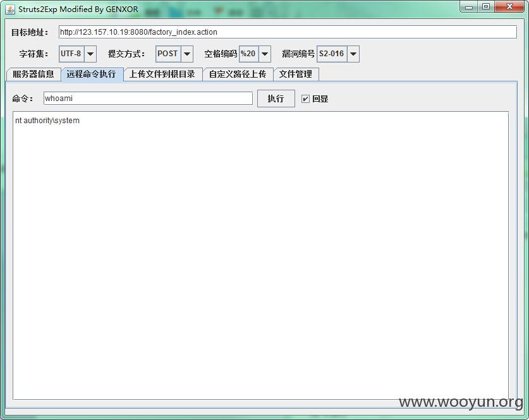Click the 目标地址 URL input field
Viewport: 529px width, 420px height.
click(x=288, y=32)
